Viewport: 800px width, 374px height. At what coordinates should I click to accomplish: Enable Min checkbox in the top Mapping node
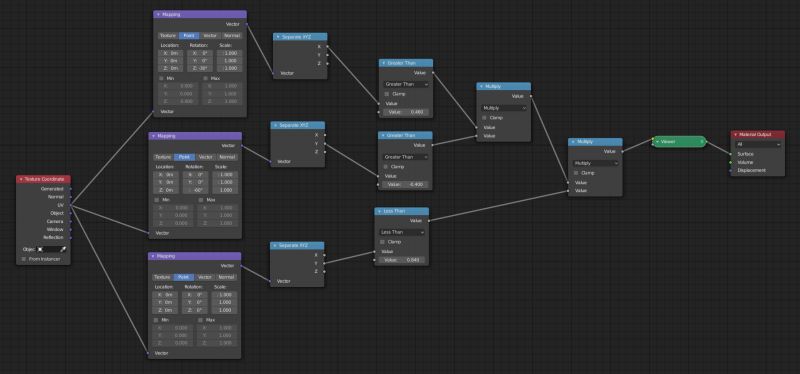tap(161, 79)
